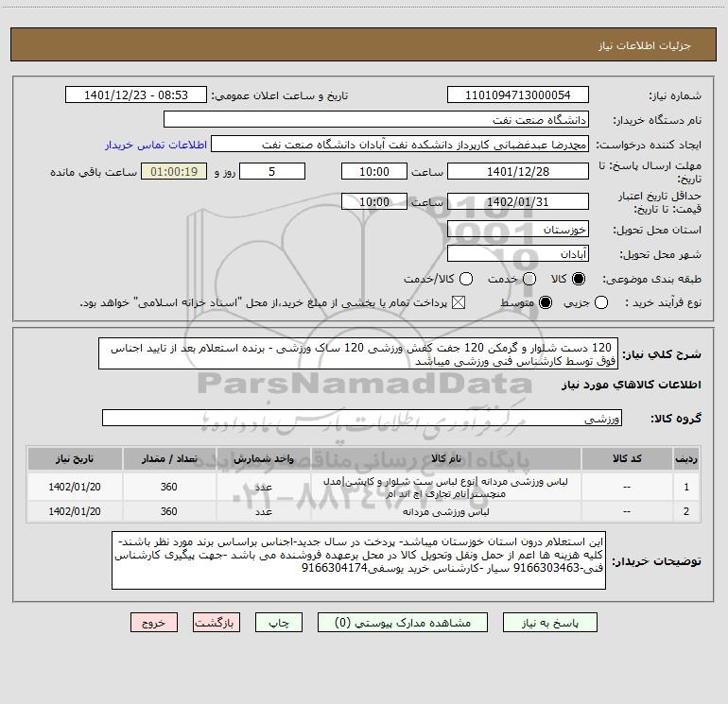Click the delivery province field خوزستان

(518, 230)
